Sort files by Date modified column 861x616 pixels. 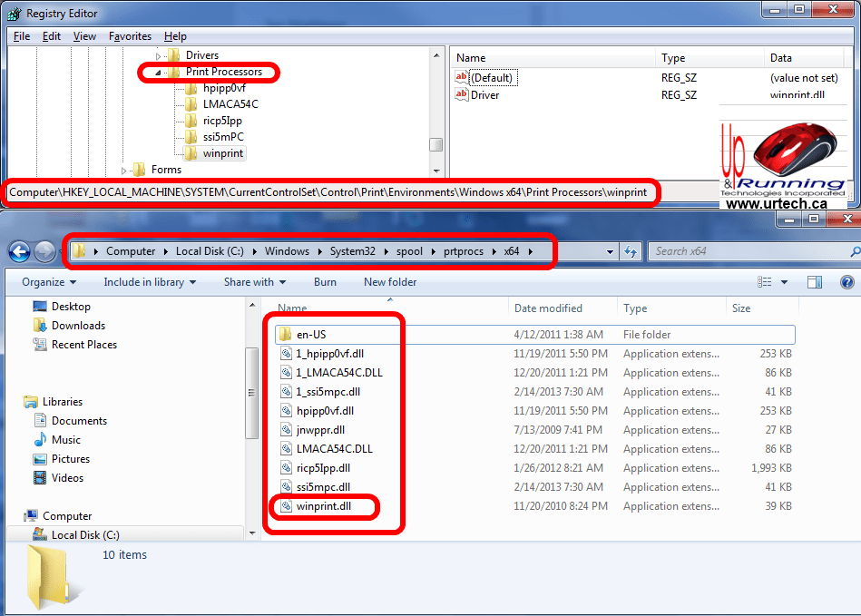[x=546, y=308]
